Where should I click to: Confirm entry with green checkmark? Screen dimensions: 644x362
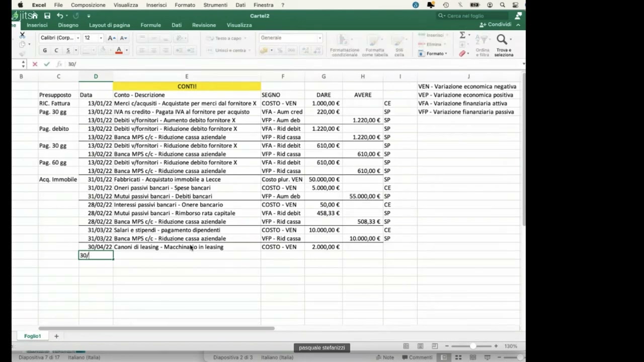tap(47, 64)
